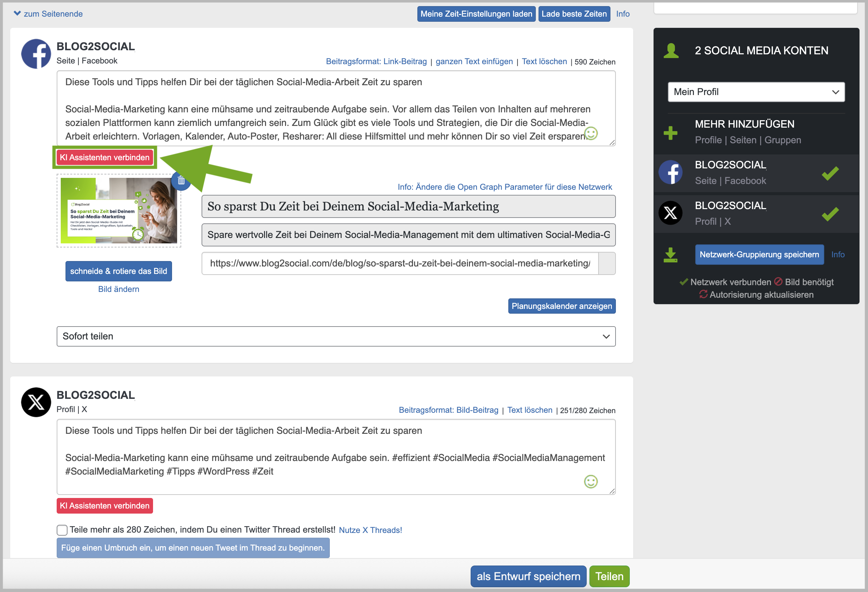Enable the Twitter Thread checkbox
Image resolution: width=868 pixels, height=592 pixels.
[x=62, y=530]
